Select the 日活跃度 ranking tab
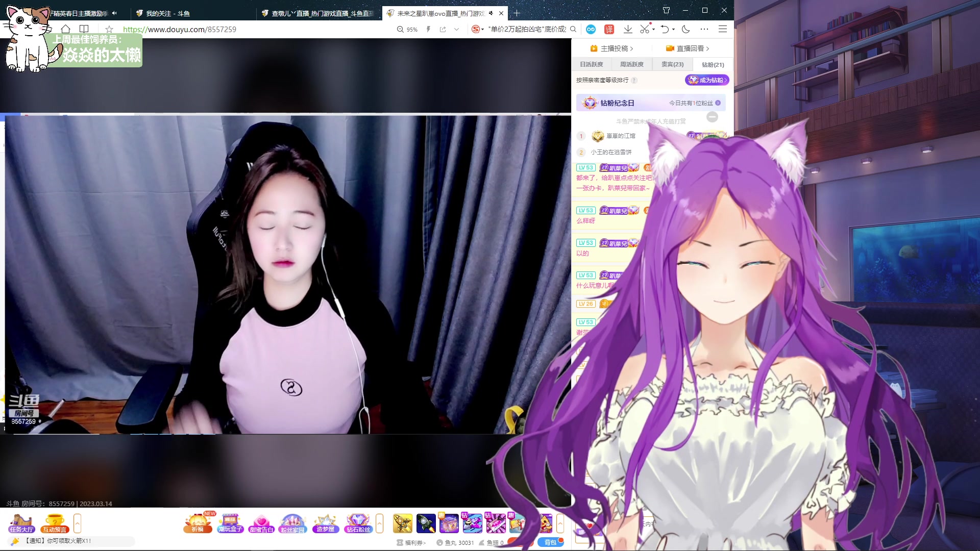Screen dimensions: 980x551 coord(591,64)
